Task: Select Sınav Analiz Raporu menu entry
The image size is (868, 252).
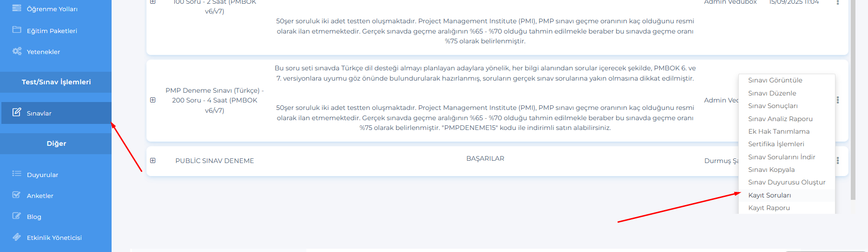Action: click(780, 119)
